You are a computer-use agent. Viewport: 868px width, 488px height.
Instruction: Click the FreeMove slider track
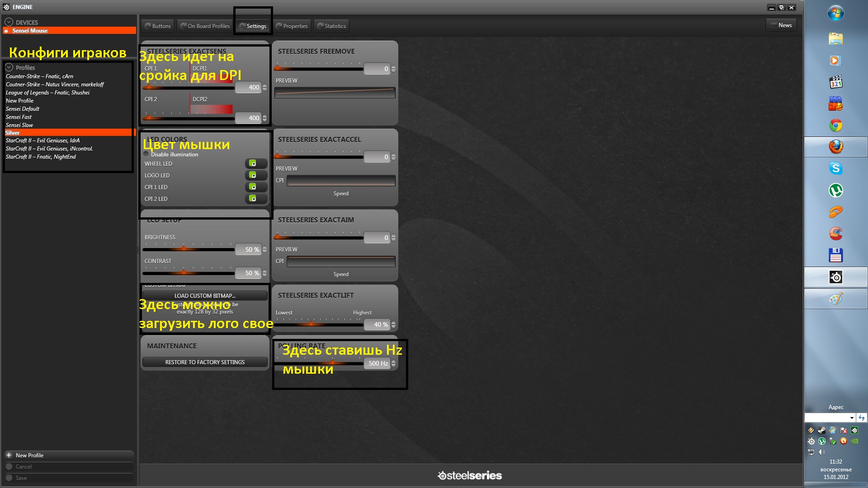tap(318, 69)
